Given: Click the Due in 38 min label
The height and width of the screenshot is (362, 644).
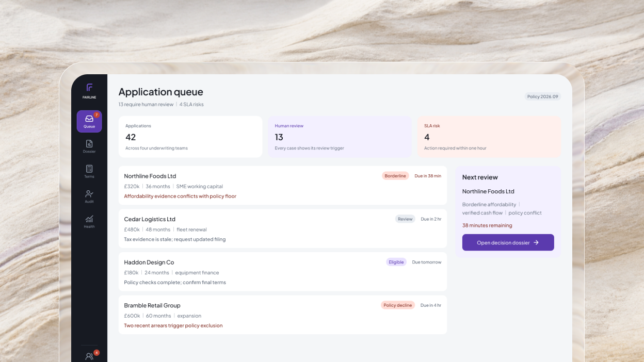Looking at the screenshot, I should (x=428, y=176).
